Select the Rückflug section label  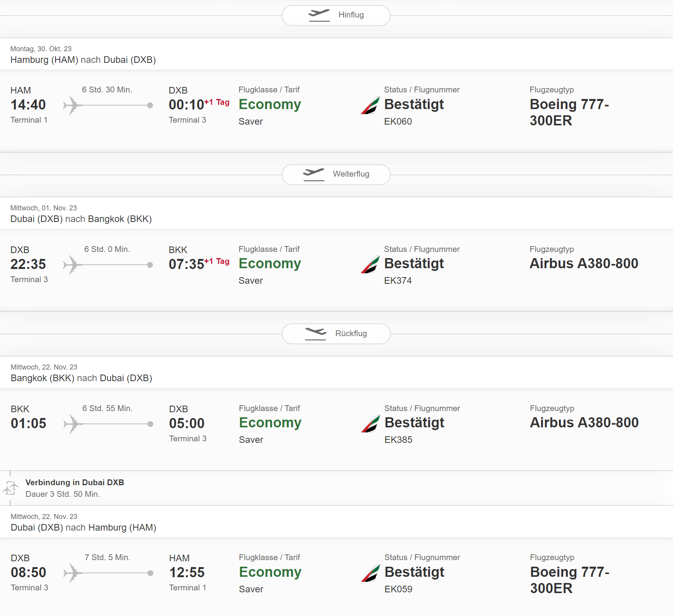351,333
